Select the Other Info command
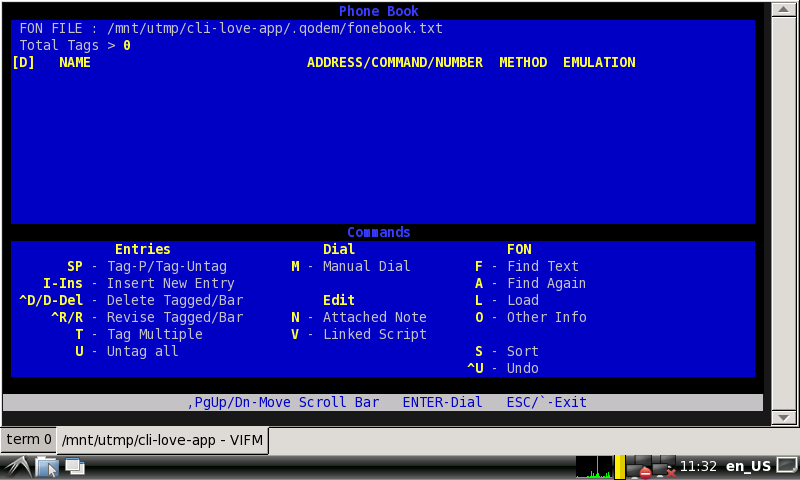The width and height of the screenshot is (800, 480). [531, 317]
